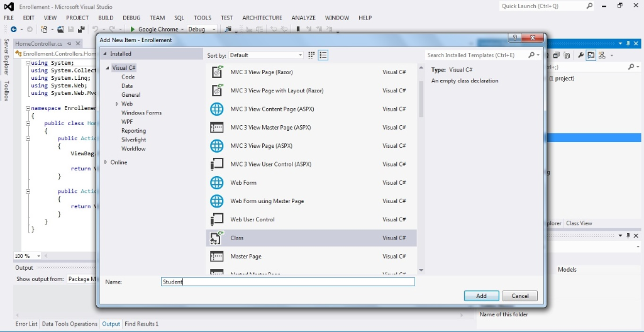This screenshot has width=644, height=332.
Task: Open Properties wrench icon in Solution Explorer
Action: 580,55
